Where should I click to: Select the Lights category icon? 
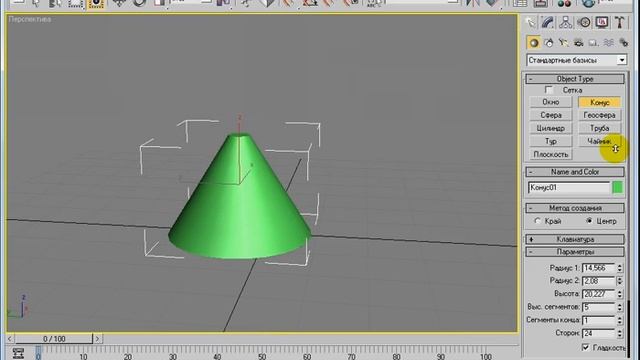coord(564,43)
